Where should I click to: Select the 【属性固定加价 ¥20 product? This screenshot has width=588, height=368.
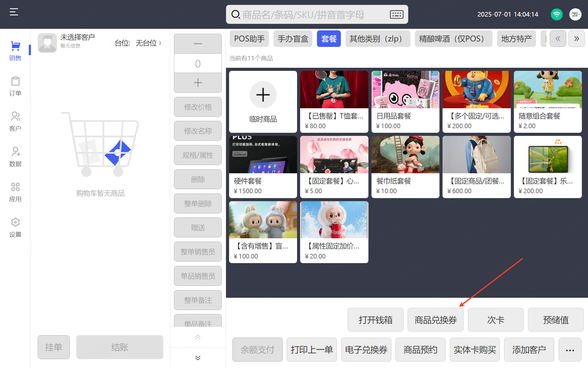point(334,232)
